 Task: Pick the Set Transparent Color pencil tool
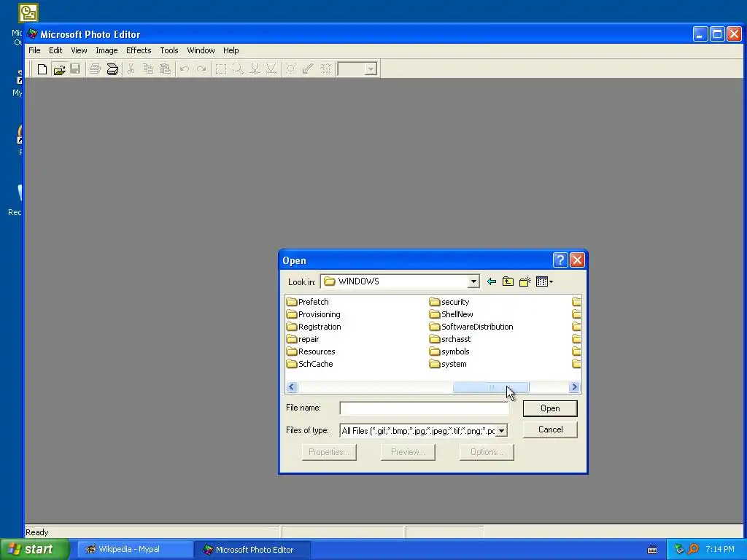click(x=308, y=69)
